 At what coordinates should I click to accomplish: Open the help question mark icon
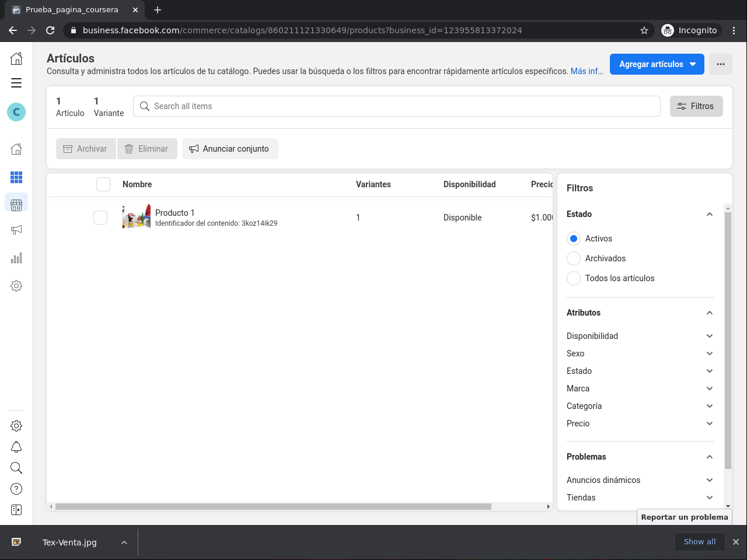click(x=16, y=489)
